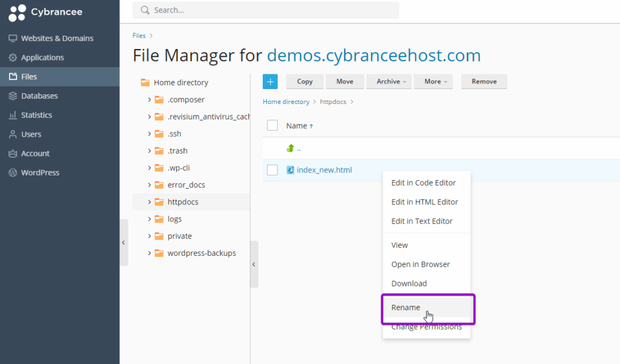The width and height of the screenshot is (620, 364).
Task: Click the Statistics bar chart icon
Action: 13,115
